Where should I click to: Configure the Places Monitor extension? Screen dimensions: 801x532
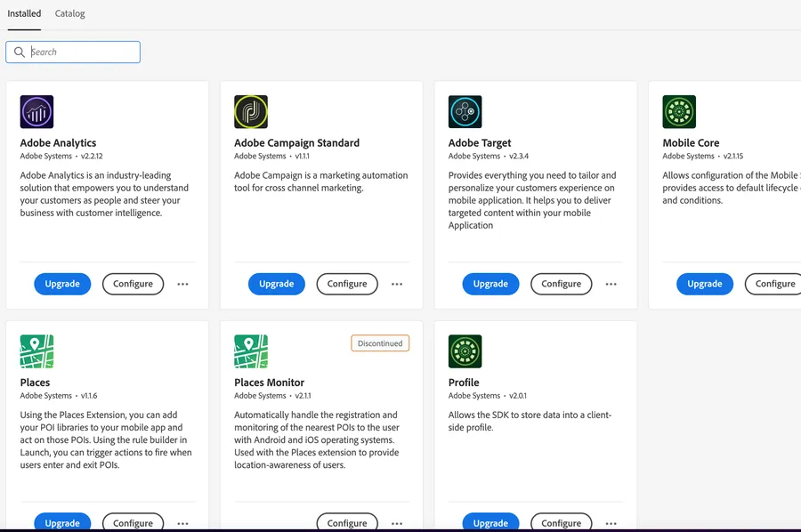click(x=347, y=522)
